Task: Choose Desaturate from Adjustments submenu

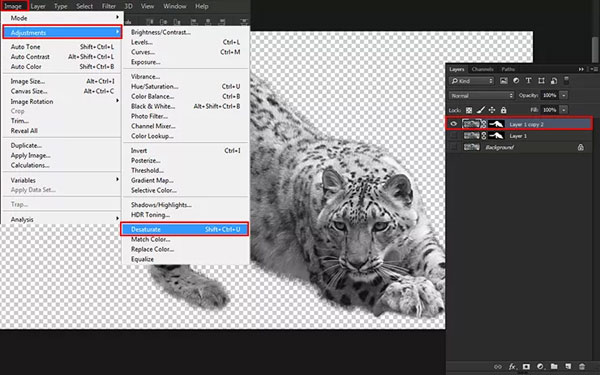Action: coord(185,229)
